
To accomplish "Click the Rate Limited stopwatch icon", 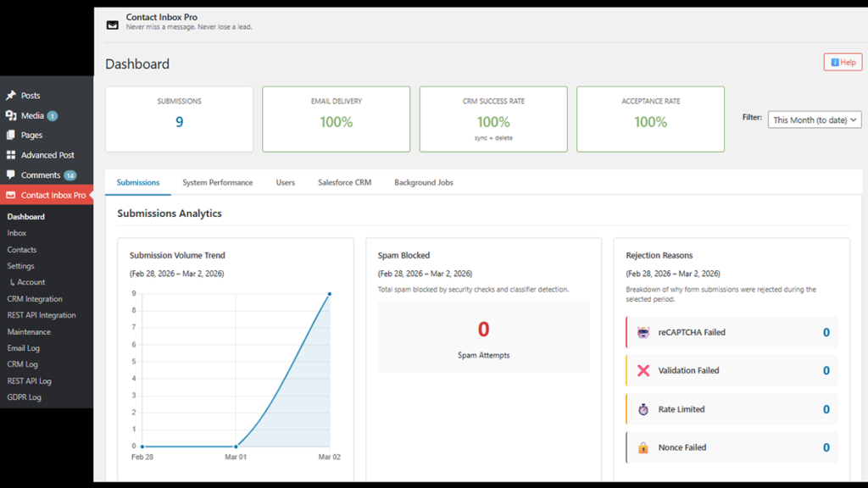I will [x=643, y=409].
